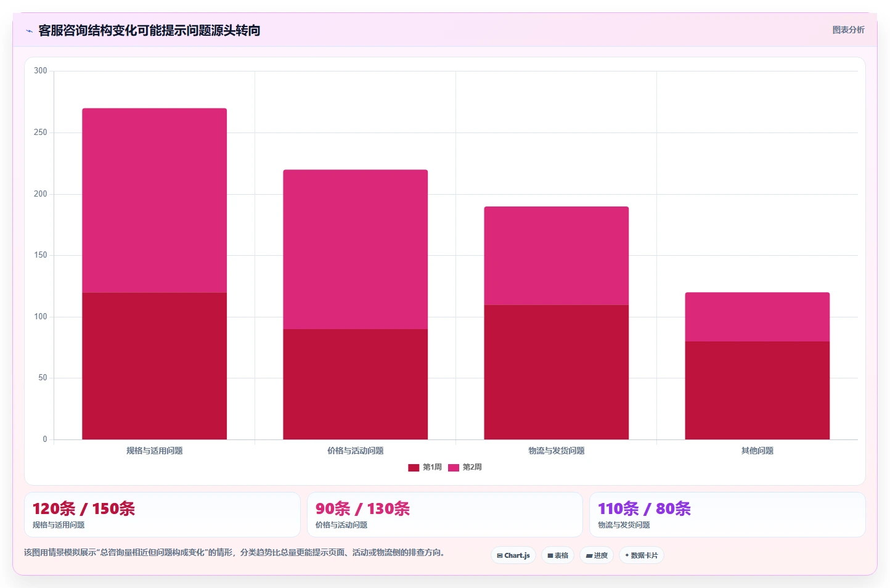The image size is (890, 588).
Task: Click the 第1周 bar segment for 其他问题
Action: click(x=757, y=390)
